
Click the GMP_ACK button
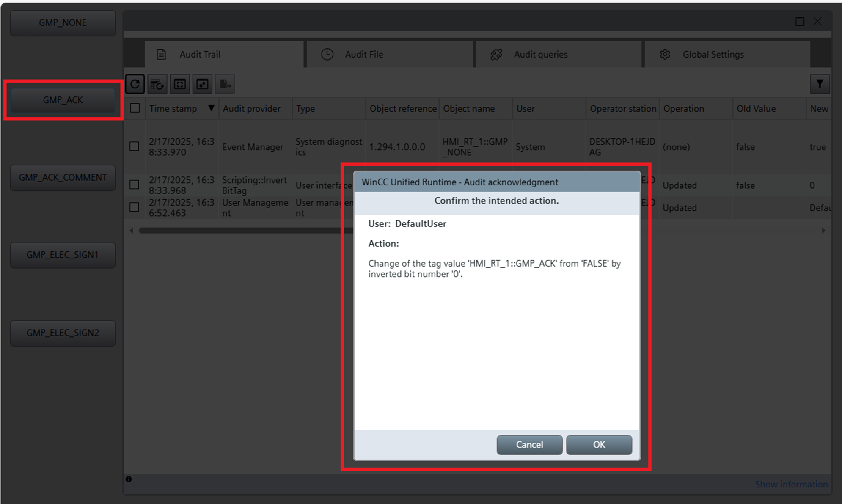63,100
